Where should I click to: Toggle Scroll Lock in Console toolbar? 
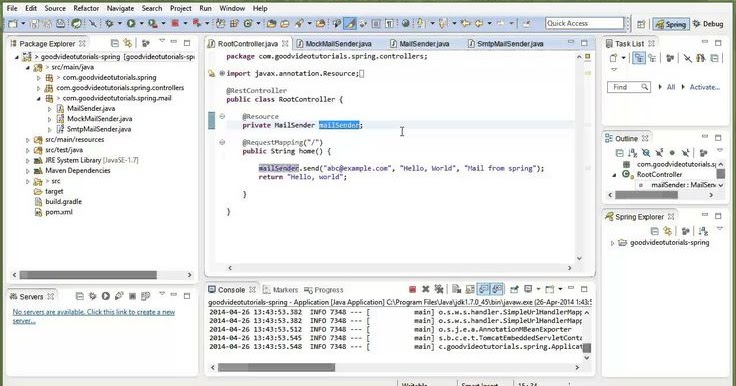(470, 289)
